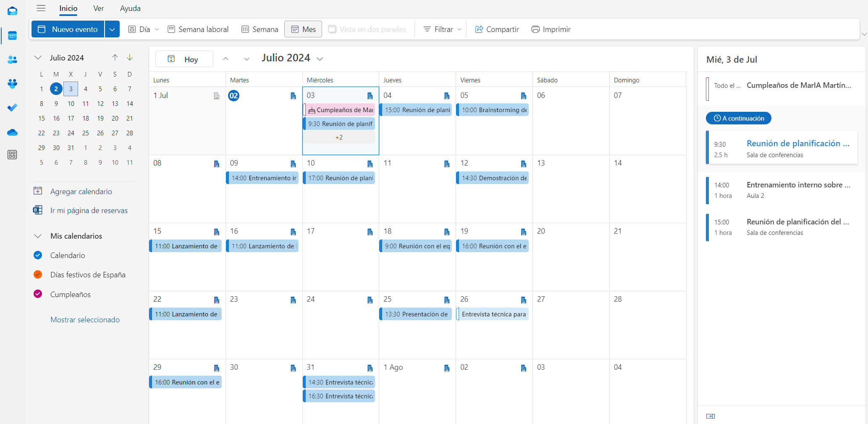The image size is (868, 424).
Task: Open the Ayuda tab
Action: click(130, 8)
